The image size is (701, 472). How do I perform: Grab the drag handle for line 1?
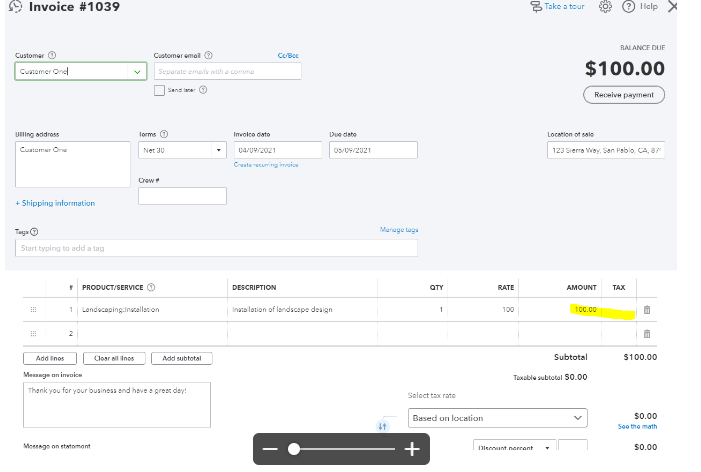point(33,310)
